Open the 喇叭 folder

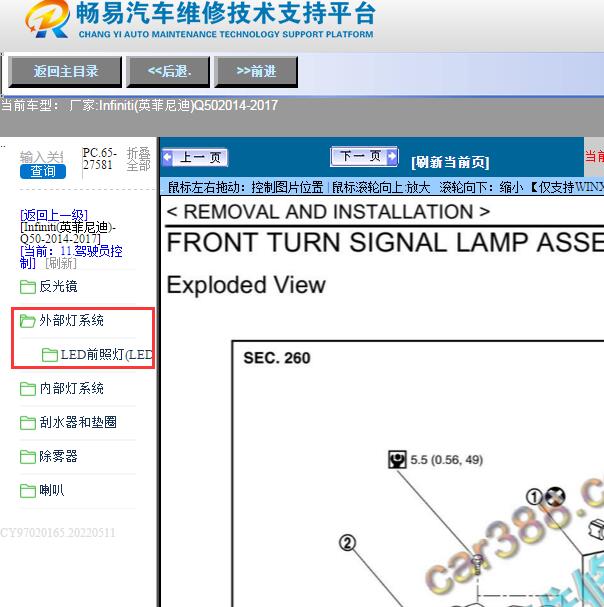pyautogui.click(x=51, y=490)
